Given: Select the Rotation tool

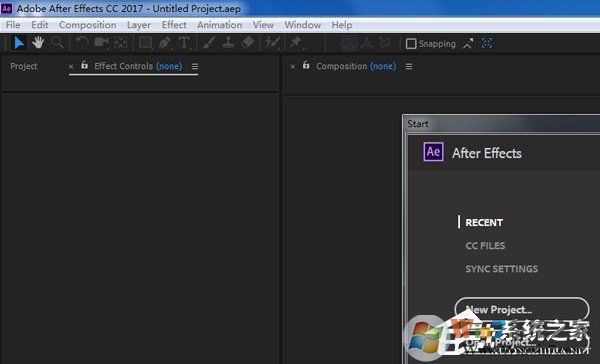Looking at the screenshot, I should (x=82, y=42).
